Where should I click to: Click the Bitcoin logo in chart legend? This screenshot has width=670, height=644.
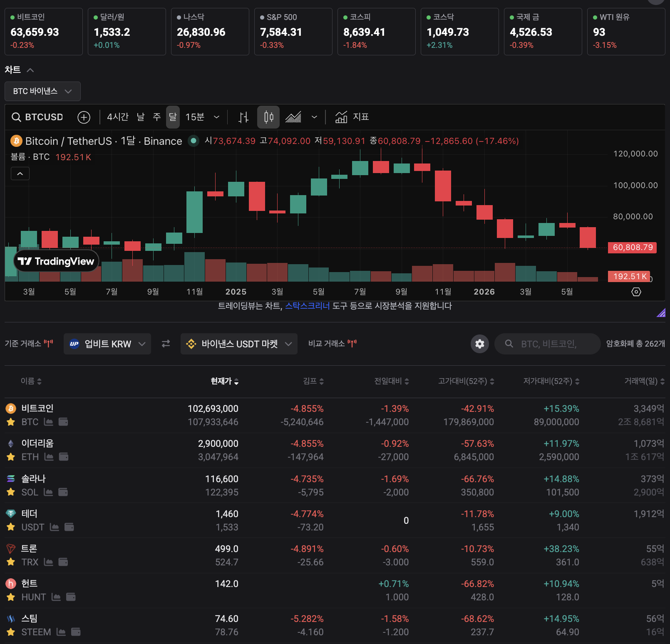coord(16,141)
